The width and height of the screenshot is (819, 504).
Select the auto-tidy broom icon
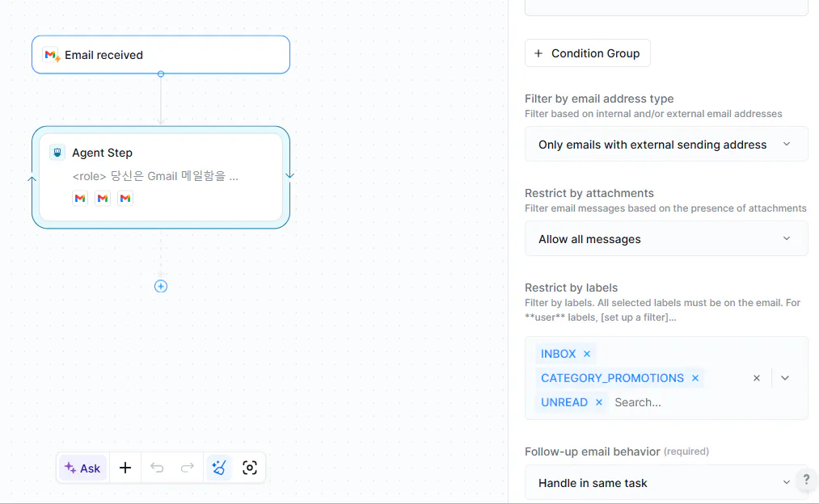(x=219, y=468)
